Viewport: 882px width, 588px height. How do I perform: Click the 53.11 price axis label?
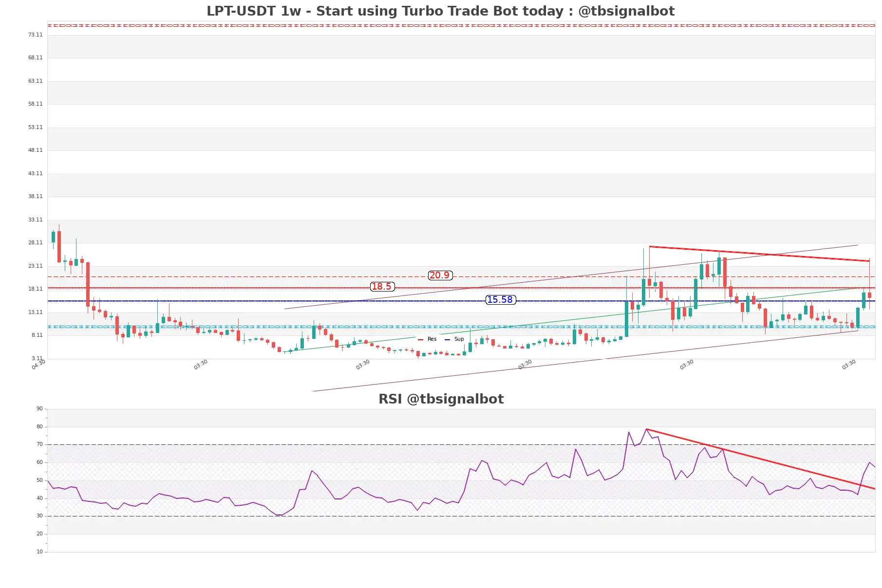tap(35, 128)
